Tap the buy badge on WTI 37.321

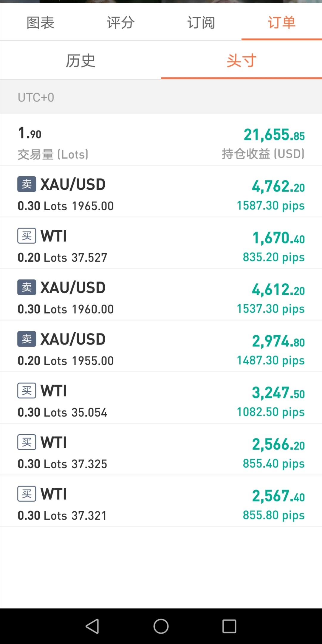click(x=27, y=494)
